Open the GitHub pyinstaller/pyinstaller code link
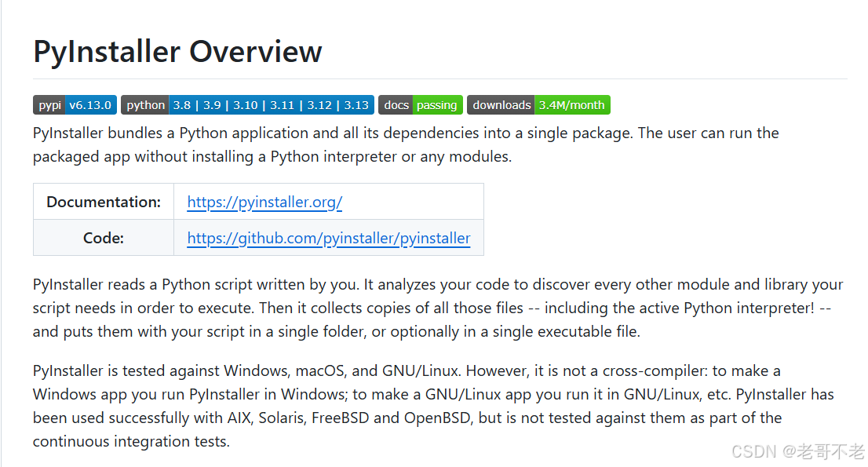The height and width of the screenshot is (467, 868). (329, 238)
